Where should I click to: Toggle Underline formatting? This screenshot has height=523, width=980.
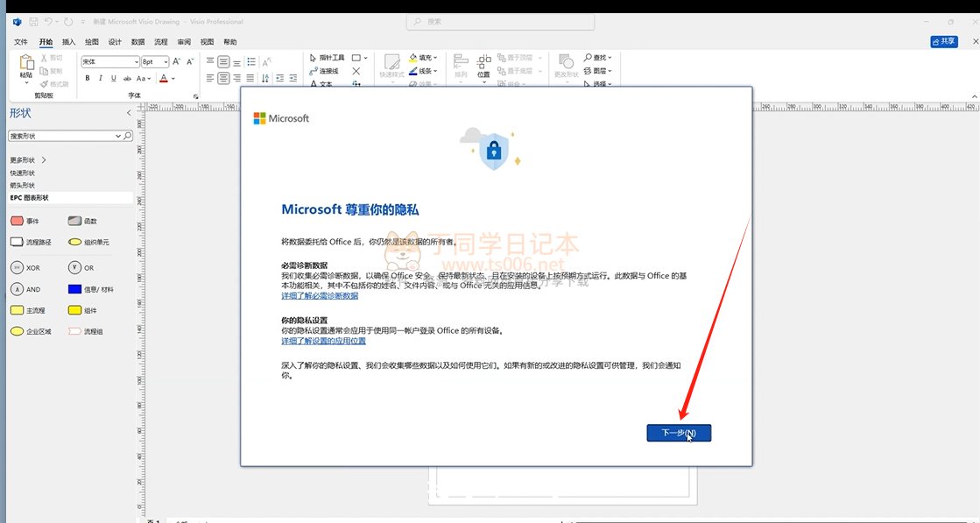point(113,78)
